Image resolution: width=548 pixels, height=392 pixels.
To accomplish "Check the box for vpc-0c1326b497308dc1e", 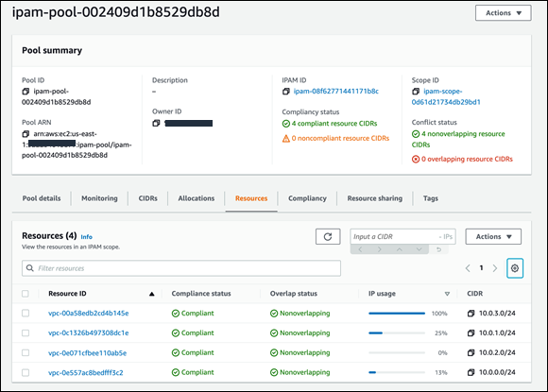I will coord(26,332).
